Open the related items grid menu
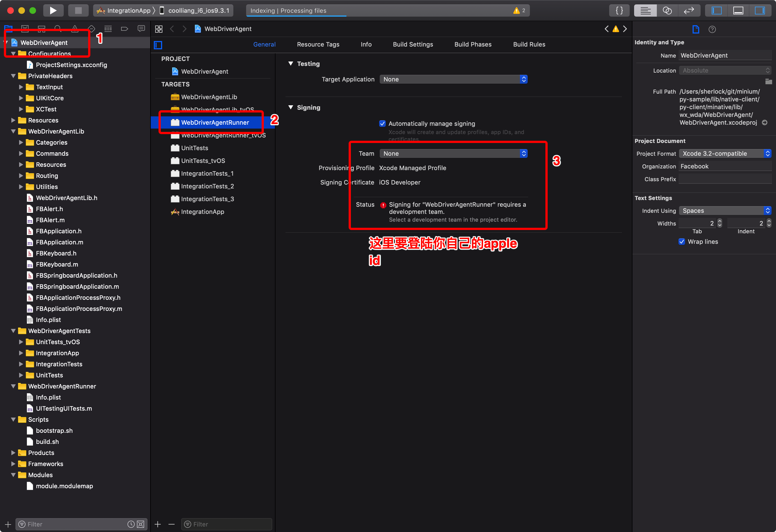Viewport: 776px width, 532px height. (x=159, y=29)
